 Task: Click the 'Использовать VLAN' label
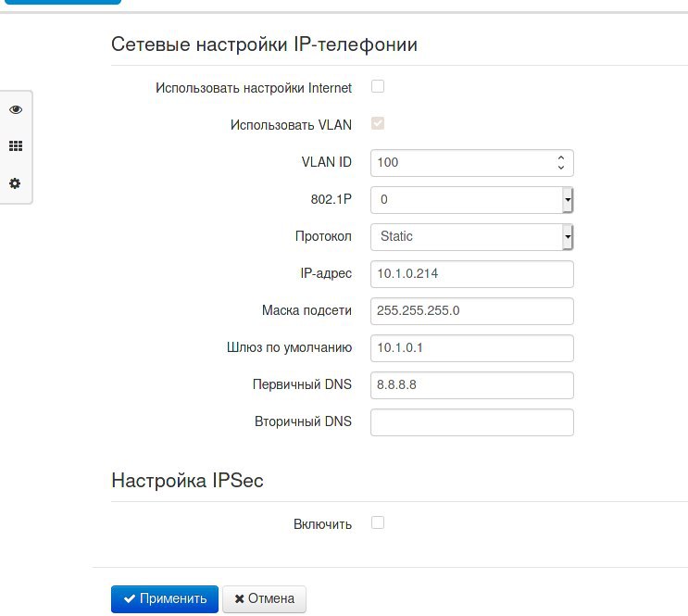pyautogui.click(x=291, y=125)
